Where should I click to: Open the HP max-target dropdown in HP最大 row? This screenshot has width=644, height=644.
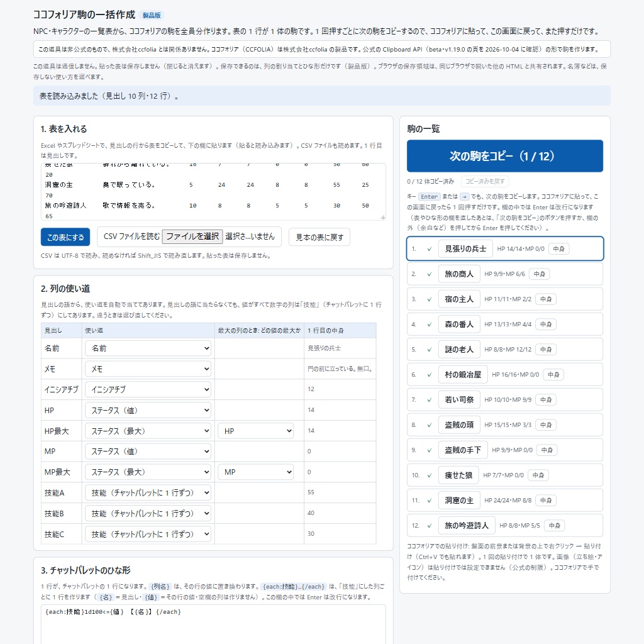(x=255, y=431)
